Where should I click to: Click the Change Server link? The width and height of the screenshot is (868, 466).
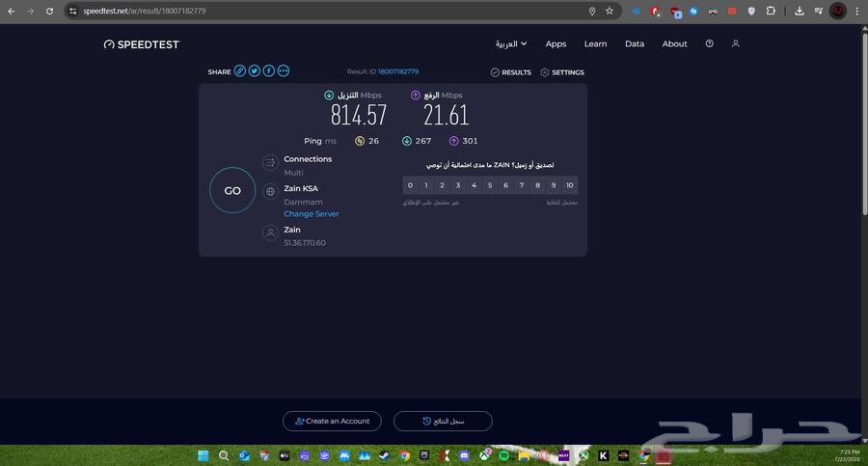[312, 214]
